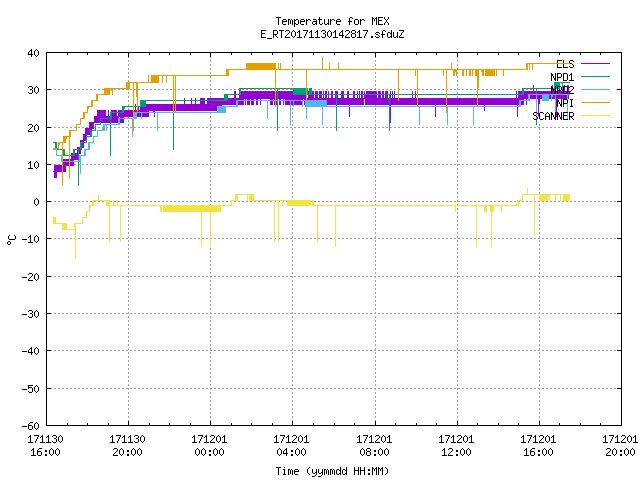Click the orange NPI legend line sample

pyautogui.click(x=595, y=102)
